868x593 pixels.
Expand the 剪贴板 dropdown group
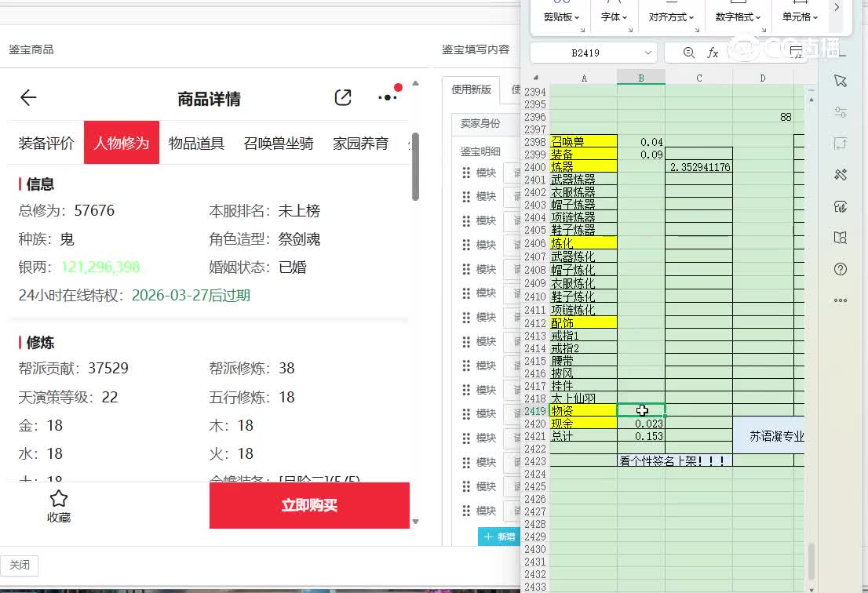562,17
